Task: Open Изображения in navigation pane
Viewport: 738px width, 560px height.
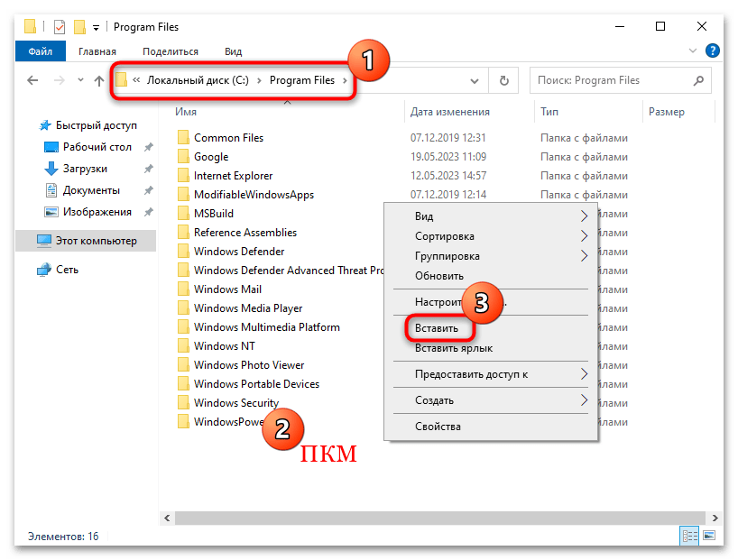Action: coord(97,212)
